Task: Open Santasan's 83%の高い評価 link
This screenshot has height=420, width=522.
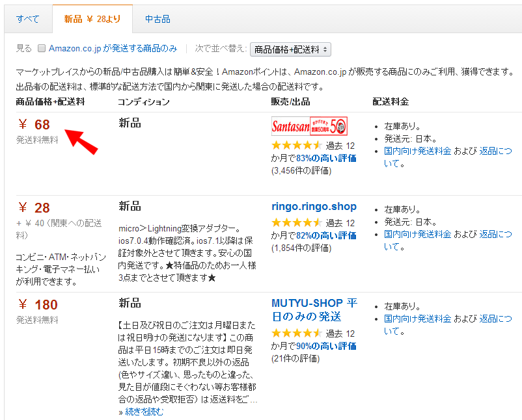Action: 326,158
